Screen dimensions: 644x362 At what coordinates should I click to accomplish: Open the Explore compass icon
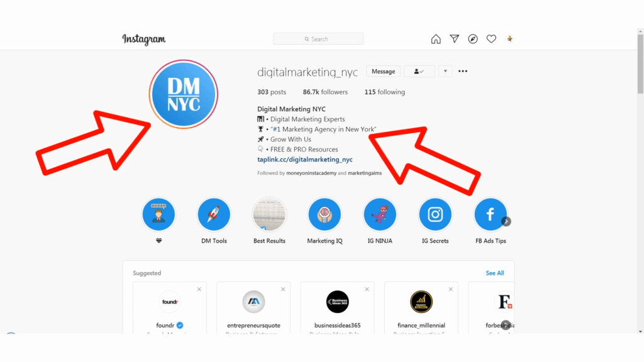[x=473, y=39]
